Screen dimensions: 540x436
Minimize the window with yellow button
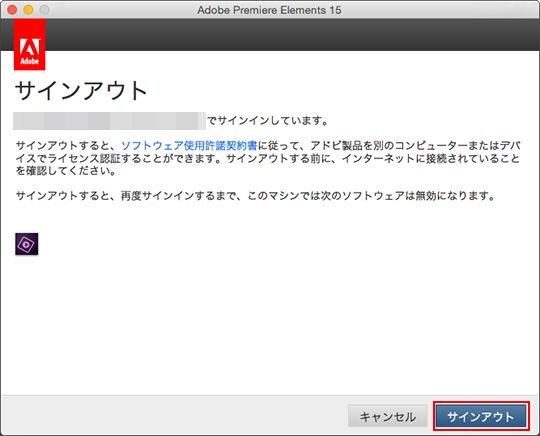tap(28, 10)
